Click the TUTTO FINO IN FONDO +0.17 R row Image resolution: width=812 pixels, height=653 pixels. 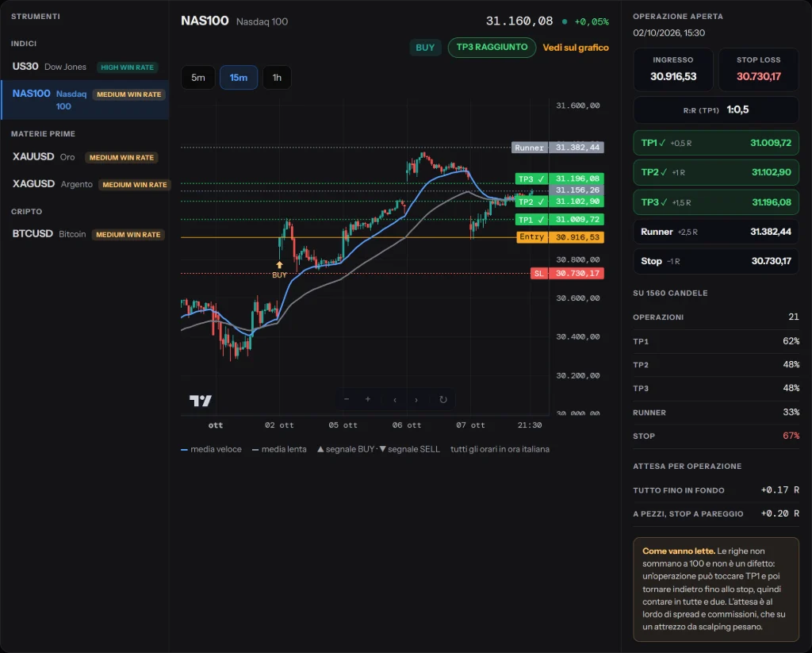coord(716,490)
